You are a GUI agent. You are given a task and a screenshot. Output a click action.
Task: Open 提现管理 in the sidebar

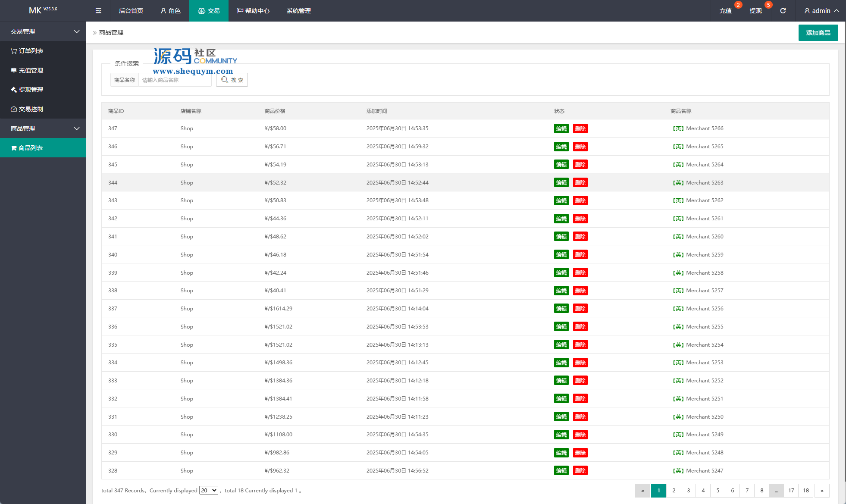pyautogui.click(x=31, y=90)
